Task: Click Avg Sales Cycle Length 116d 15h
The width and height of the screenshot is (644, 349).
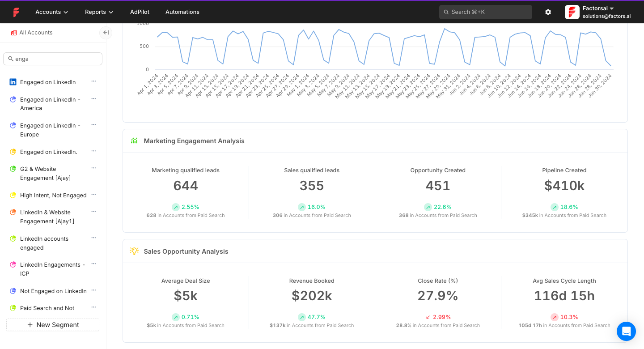Action: pos(564,296)
